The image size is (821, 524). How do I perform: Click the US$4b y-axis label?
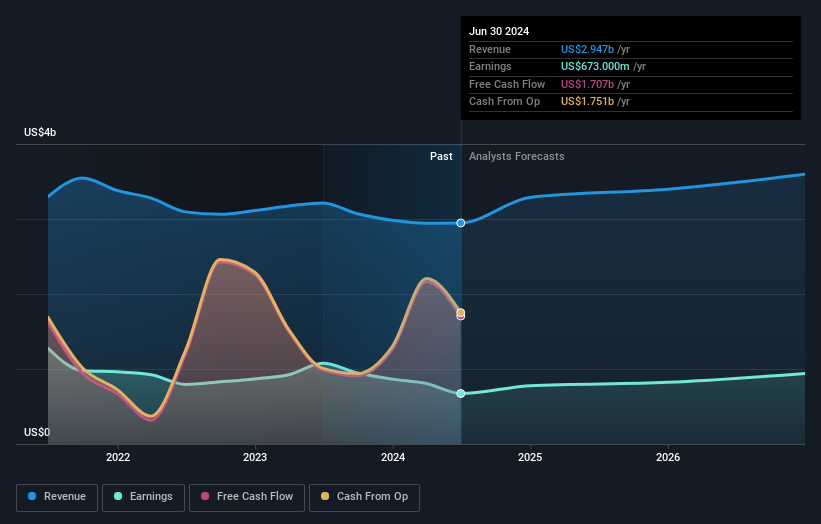tap(40, 132)
